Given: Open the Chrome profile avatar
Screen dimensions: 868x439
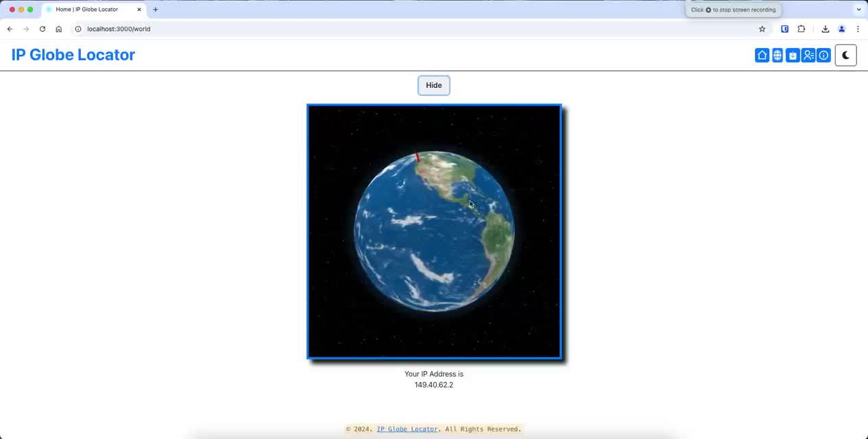Looking at the screenshot, I should tap(842, 29).
